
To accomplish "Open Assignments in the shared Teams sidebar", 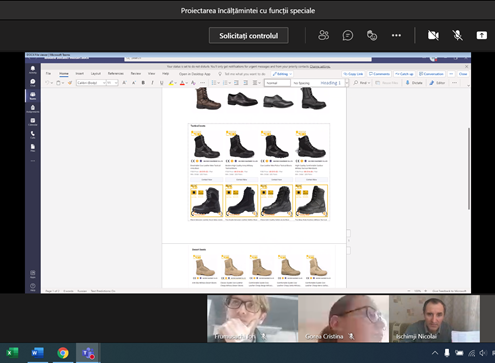I will (33, 109).
